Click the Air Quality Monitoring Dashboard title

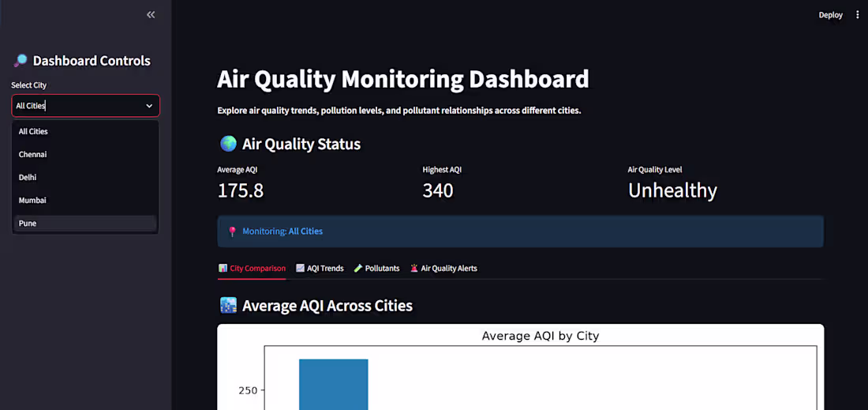point(403,79)
